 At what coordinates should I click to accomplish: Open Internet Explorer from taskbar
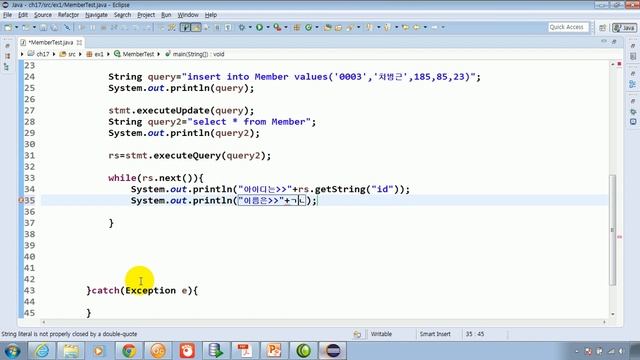pos(42,351)
